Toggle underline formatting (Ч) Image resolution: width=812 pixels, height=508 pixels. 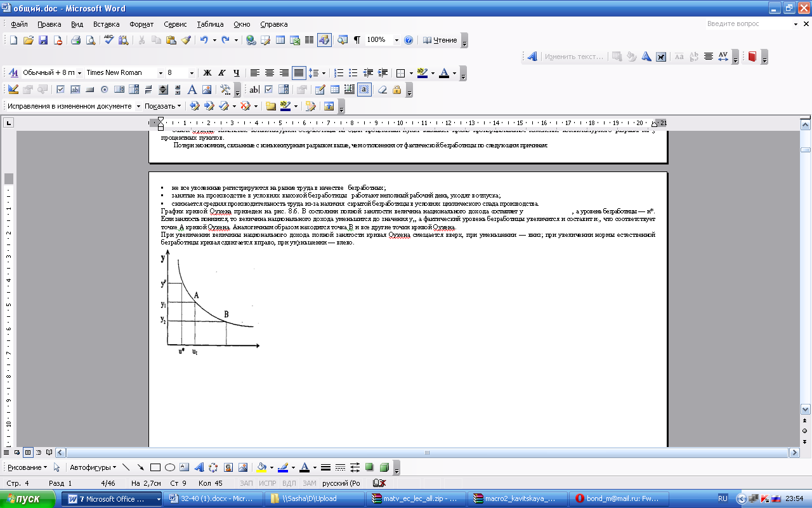coord(236,73)
